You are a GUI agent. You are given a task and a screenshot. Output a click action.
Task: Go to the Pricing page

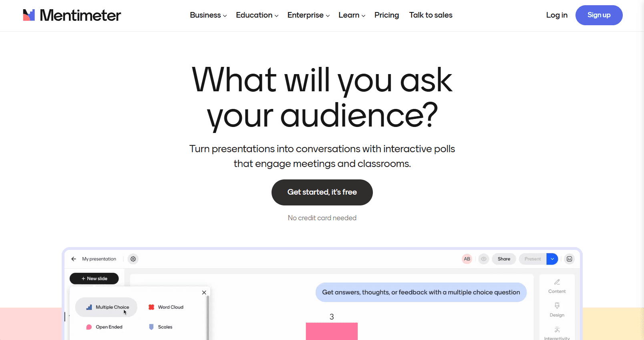(386, 15)
